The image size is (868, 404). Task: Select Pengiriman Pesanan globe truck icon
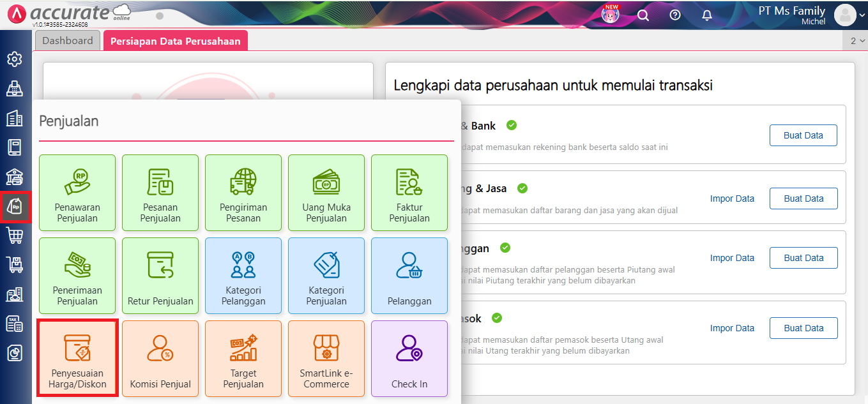[243, 181]
